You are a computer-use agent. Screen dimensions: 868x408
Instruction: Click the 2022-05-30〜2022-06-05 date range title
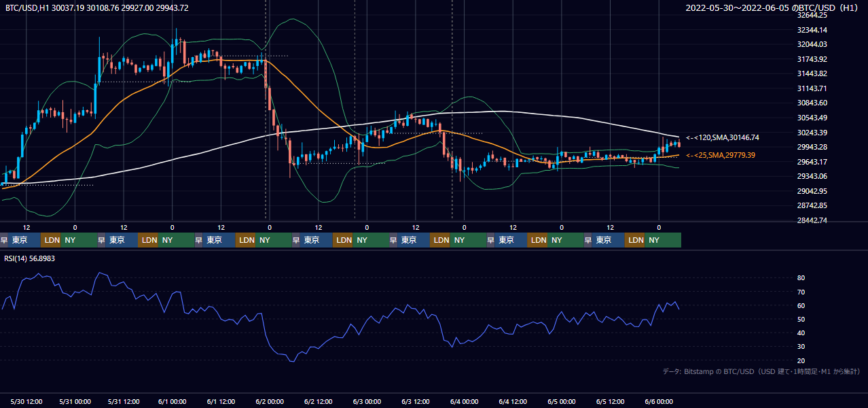tap(773, 8)
